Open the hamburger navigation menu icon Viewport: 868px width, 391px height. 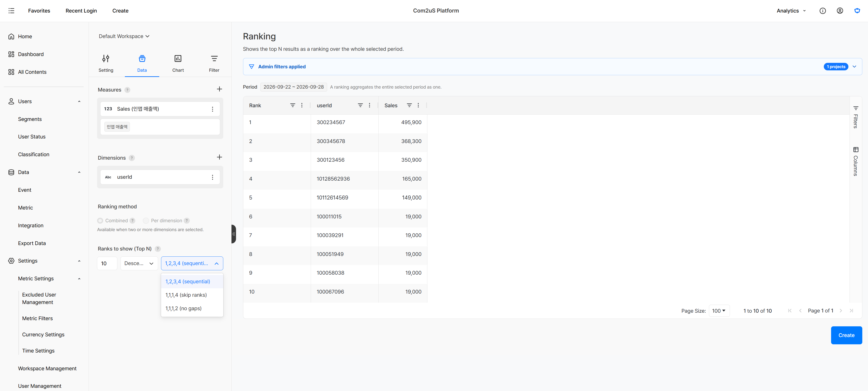(x=11, y=11)
